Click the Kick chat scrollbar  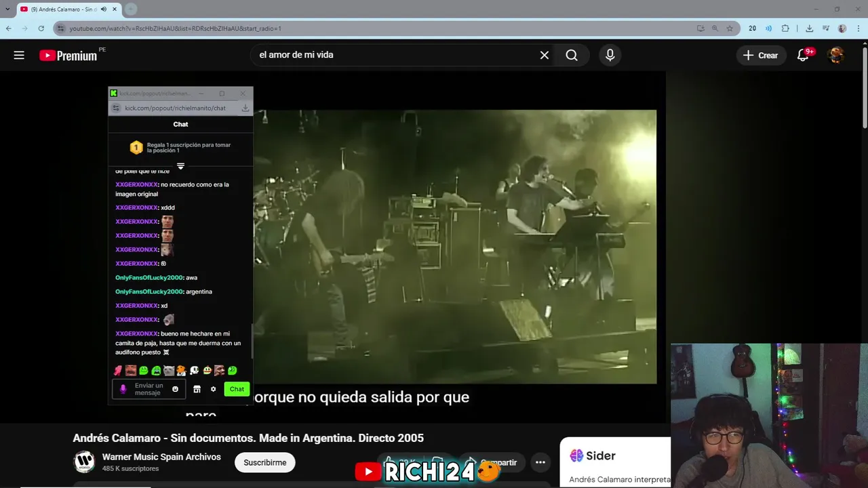252,341
